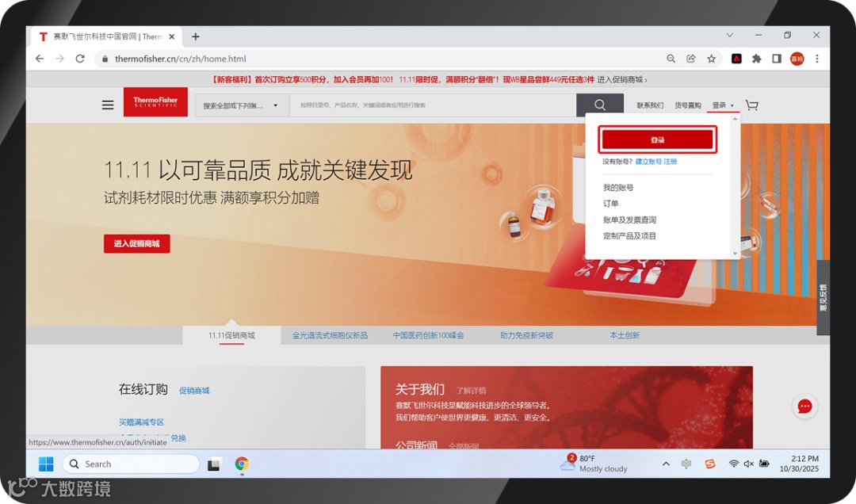The width and height of the screenshot is (856, 504).
Task: Open the shopping cart icon
Action: [x=751, y=105]
